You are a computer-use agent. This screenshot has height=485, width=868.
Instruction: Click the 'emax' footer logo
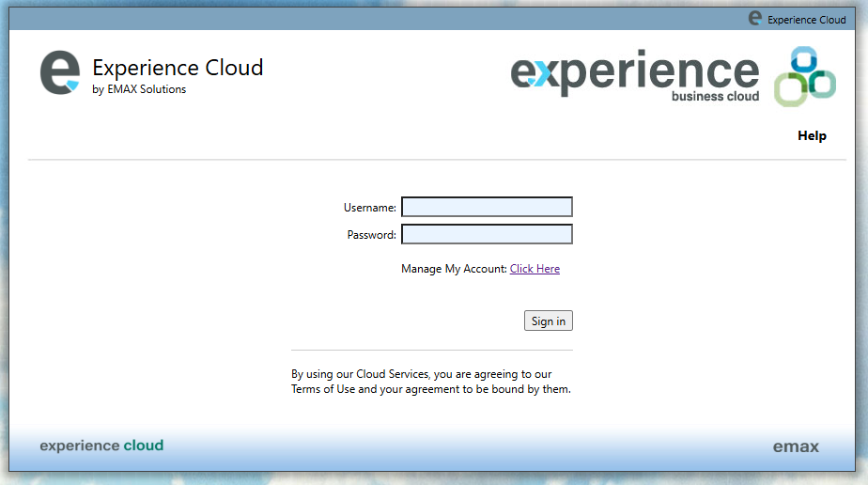796,446
